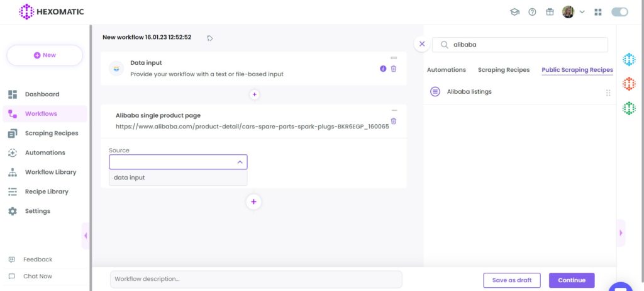Open the apps grid icon
This screenshot has width=644, height=291.
click(x=598, y=12)
